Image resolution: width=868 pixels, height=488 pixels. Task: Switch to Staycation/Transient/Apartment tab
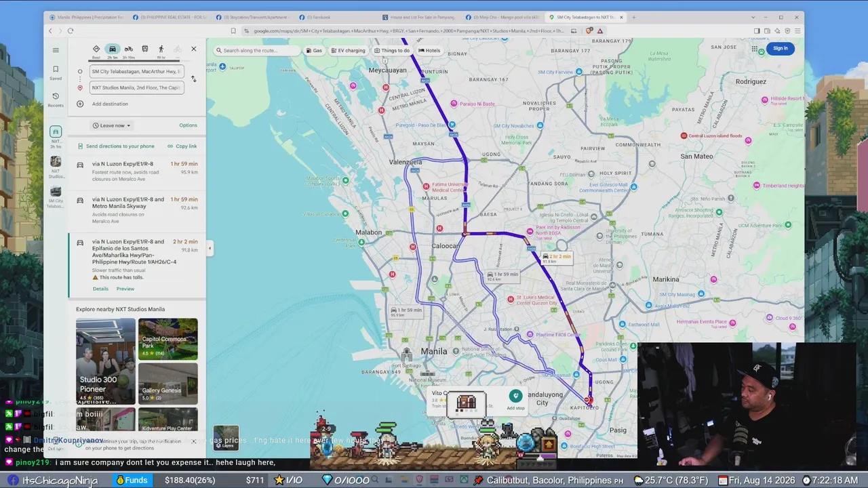(253, 17)
